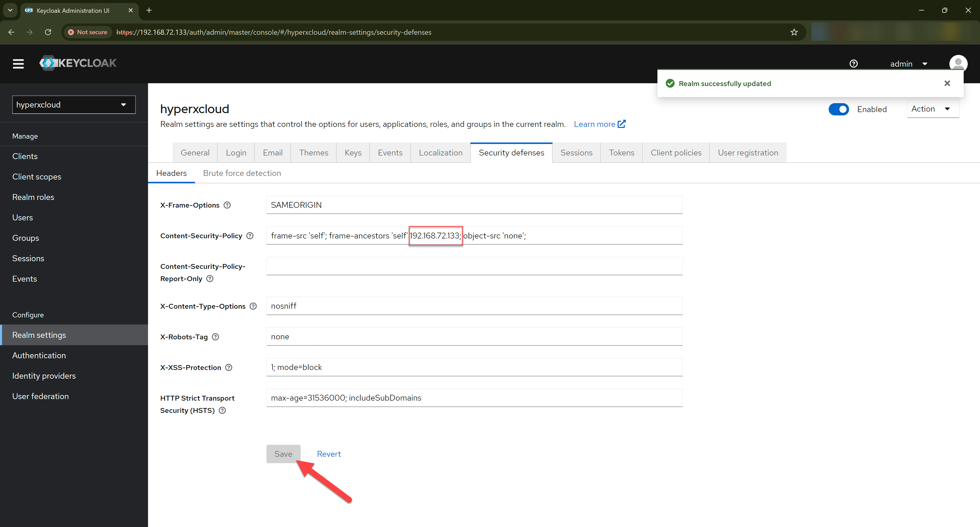This screenshot has height=527, width=980.
Task: Toggle the realm Enabled switch
Action: [838, 109]
